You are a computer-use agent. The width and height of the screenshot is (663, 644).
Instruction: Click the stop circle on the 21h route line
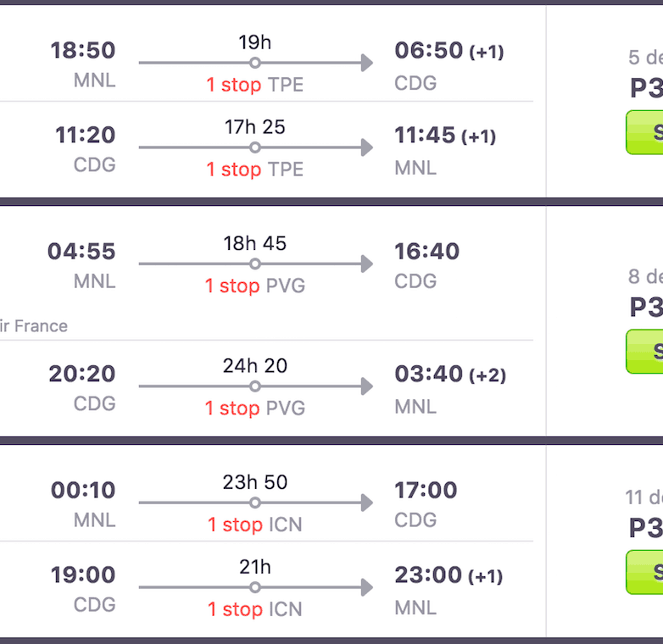click(254, 587)
